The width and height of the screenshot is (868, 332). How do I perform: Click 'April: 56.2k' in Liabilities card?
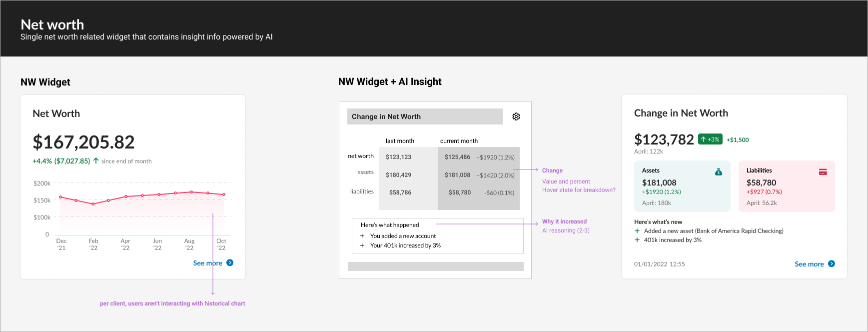(x=762, y=203)
